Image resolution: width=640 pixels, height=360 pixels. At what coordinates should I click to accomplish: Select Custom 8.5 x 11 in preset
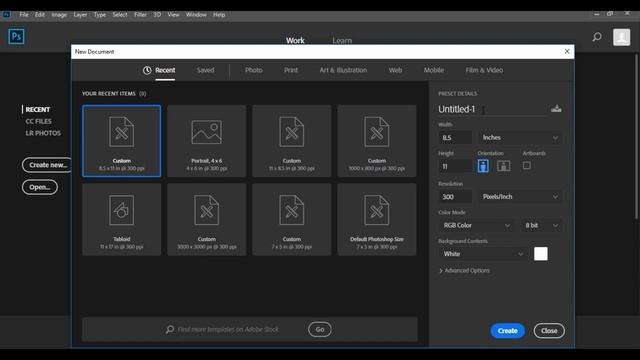click(x=122, y=141)
